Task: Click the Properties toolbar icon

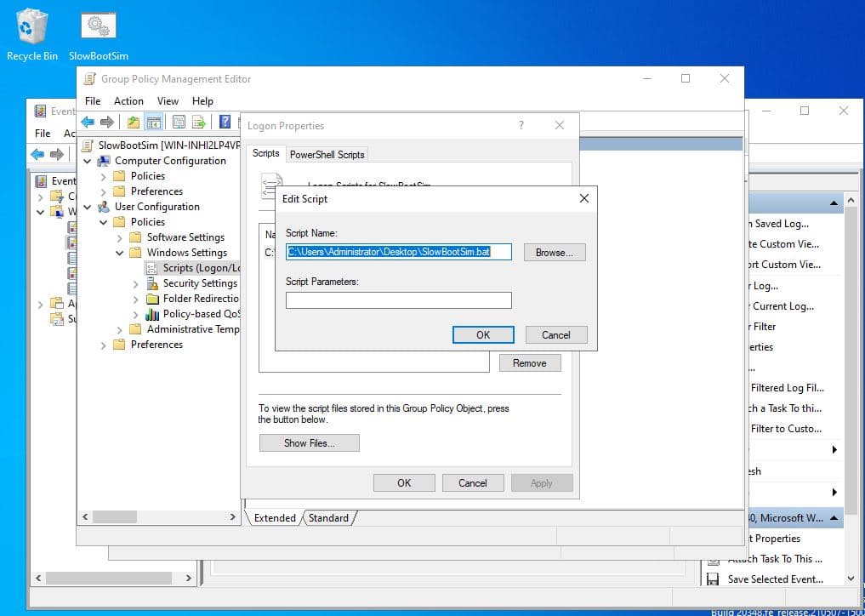Action: coord(178,122)
